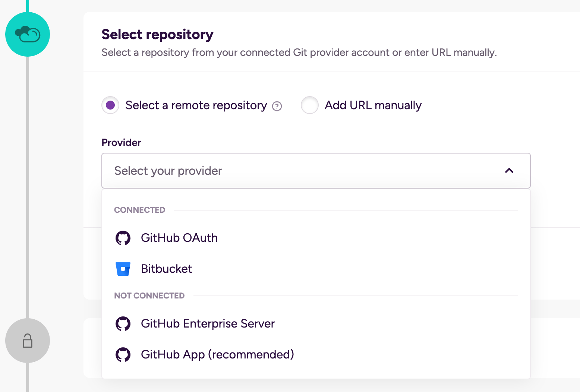Click the teal cloud step indicator icon
The image size is (580, 392).
(28, 34)
